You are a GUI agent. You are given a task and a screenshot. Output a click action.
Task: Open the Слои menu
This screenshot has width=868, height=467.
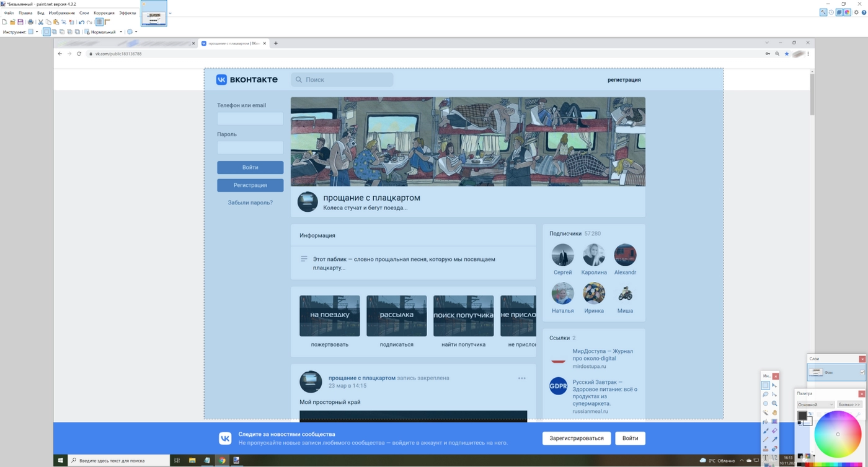point(84,12)
